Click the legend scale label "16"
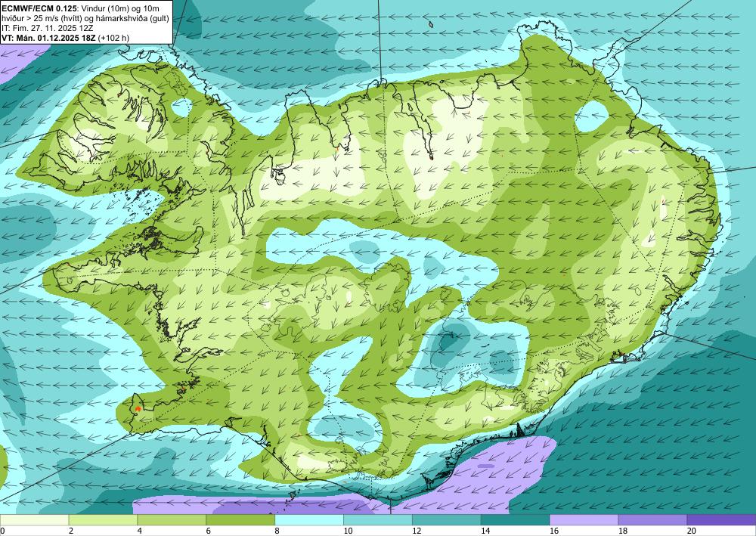Viewport: 756px width, 536px height. [x=554, y=531]
